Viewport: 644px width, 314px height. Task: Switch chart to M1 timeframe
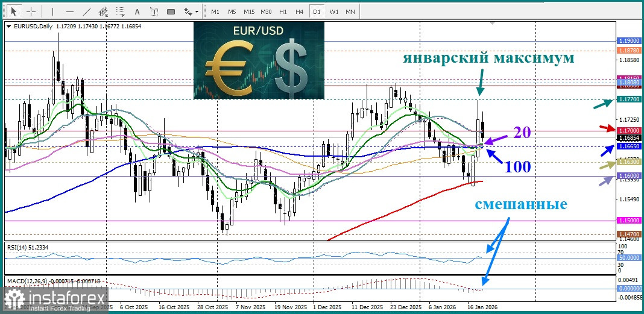click(x=215, y=11)
